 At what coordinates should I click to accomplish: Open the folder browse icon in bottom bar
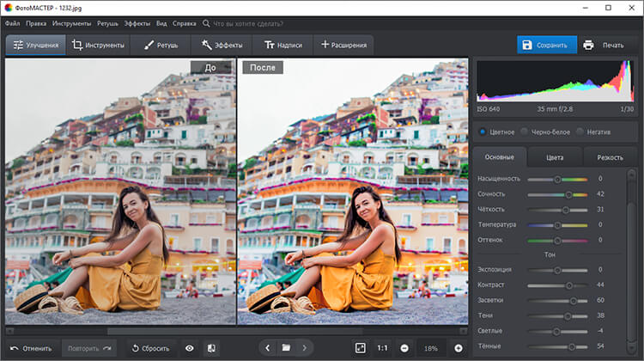286,348
